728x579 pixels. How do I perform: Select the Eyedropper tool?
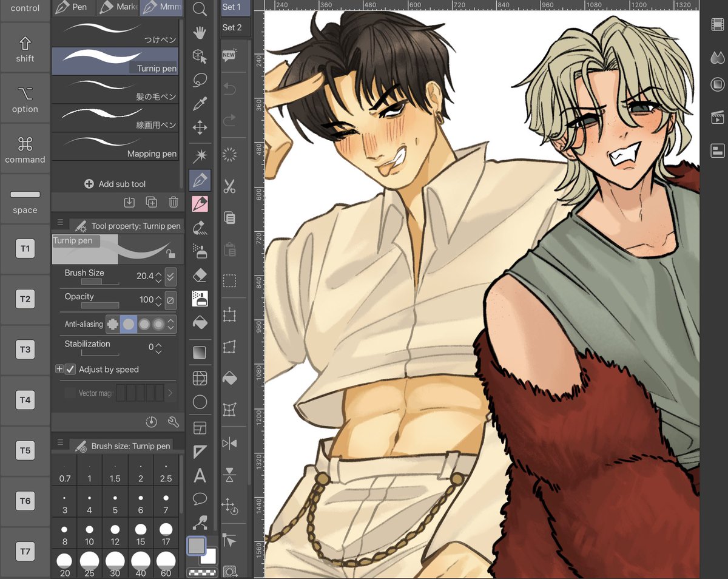pos(200,103)
